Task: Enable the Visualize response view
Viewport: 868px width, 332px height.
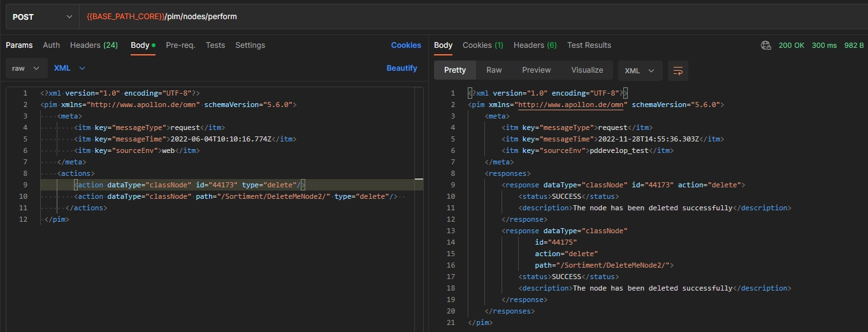Action: point(587,70)
